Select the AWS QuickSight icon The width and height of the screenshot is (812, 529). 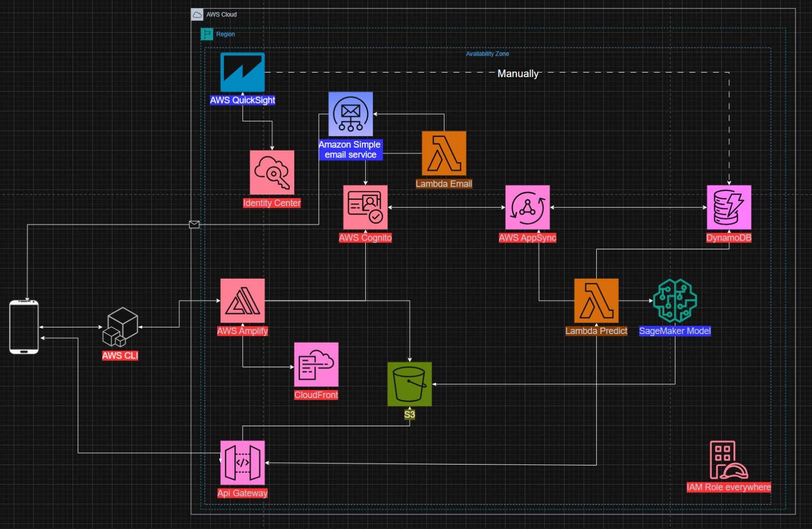(243, 72)
